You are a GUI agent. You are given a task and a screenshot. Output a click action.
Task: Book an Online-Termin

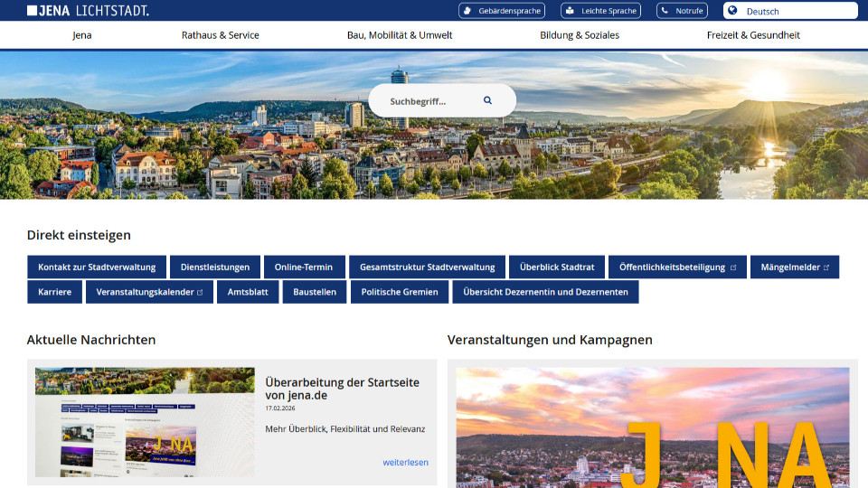(304, 267)
